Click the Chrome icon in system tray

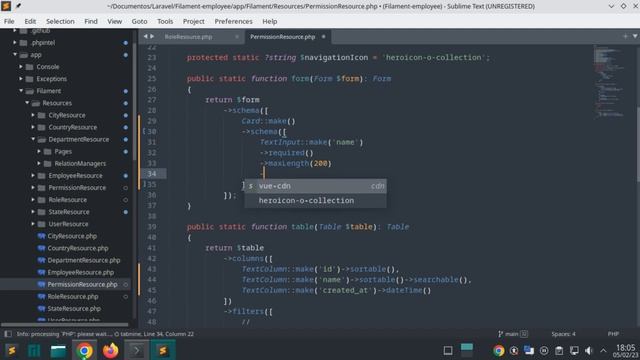[x=498, y=351]
